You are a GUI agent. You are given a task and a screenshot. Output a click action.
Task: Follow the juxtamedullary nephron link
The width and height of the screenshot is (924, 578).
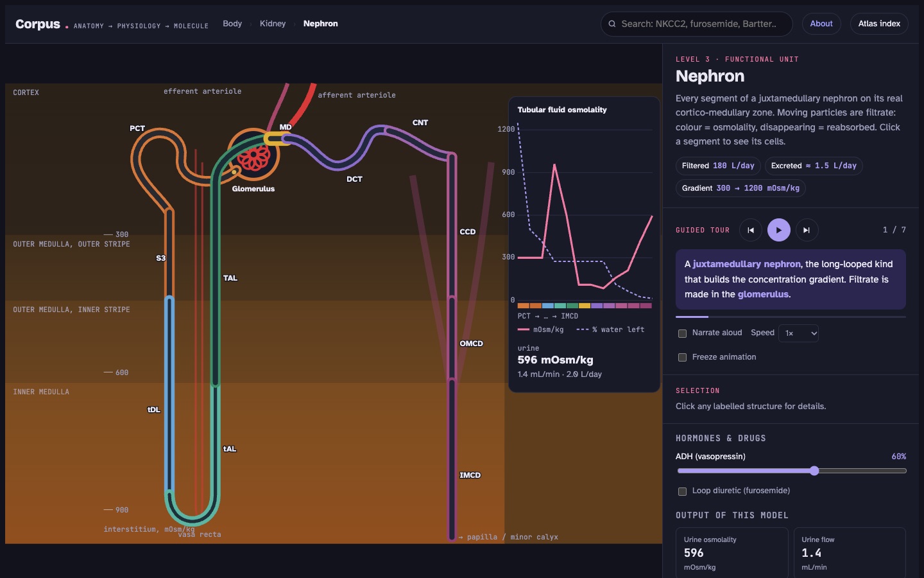(747, 264)
